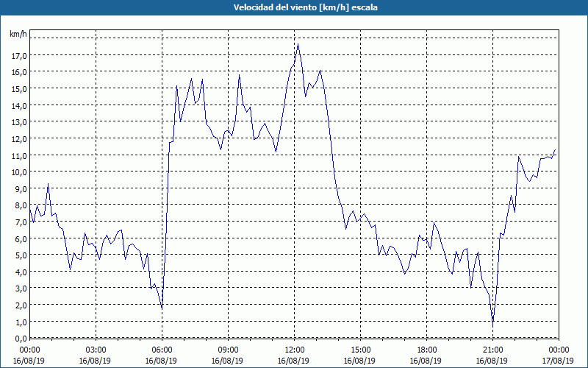Click the wind peak just after 12:00

click(x=298, y=44)
